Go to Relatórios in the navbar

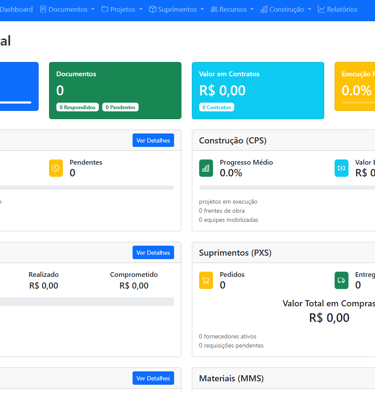coord(337,9)
